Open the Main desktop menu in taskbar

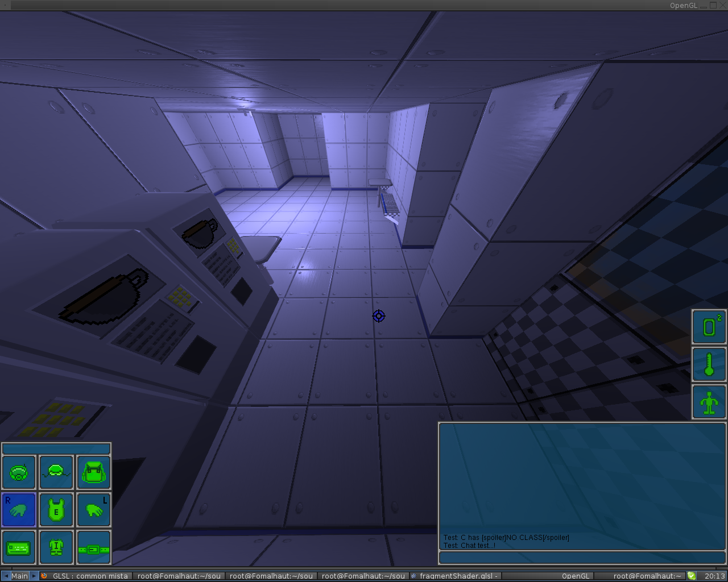[x=19, y=576]
